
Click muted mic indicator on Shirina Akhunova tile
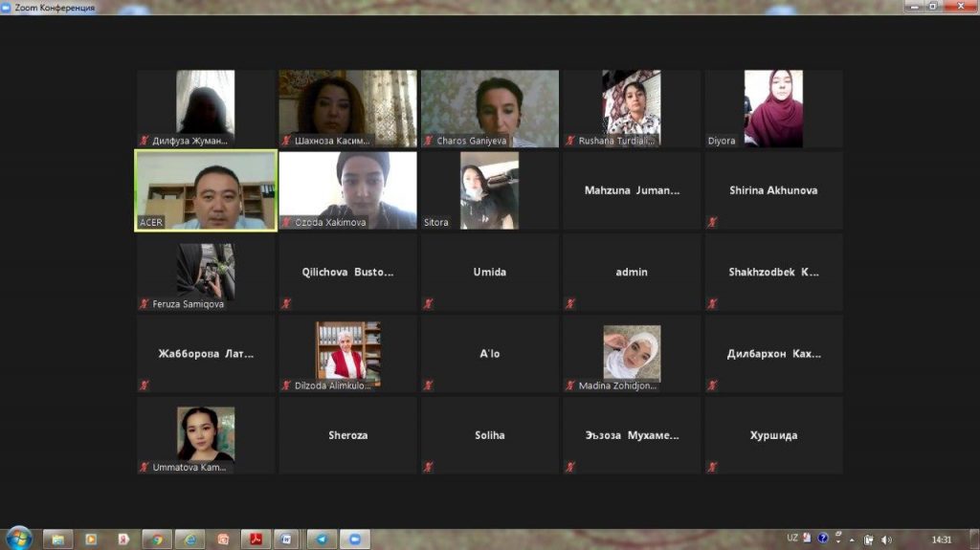click(712, 223)
